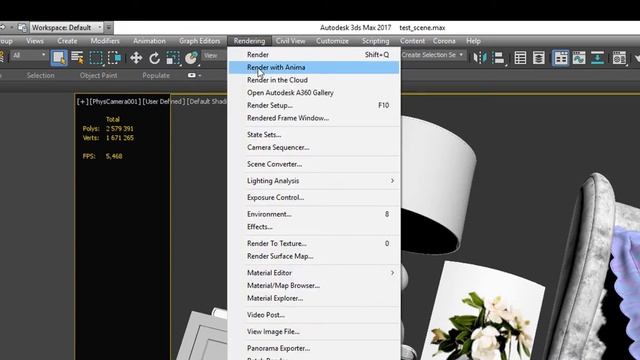Screen dimensions: 640x360
Task: Toggle the Scene Explorer icon
Action: pos(520,58)
